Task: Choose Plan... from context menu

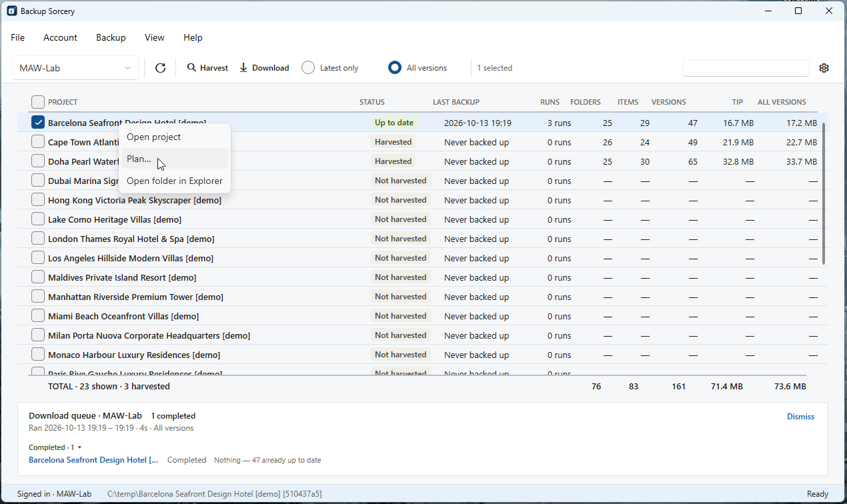Action: [175, 159]
